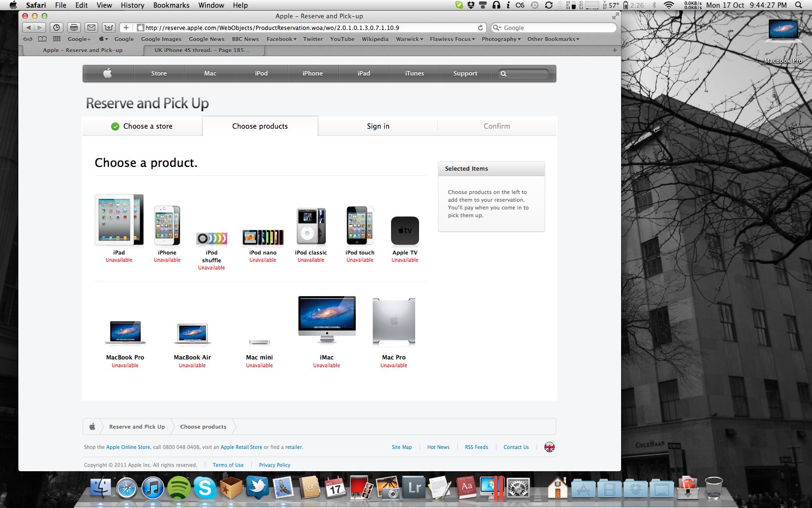The height and width of the screenshot is (508, 812).
Task: Click Store in Apple navigation bar
Action: [159, 74]
